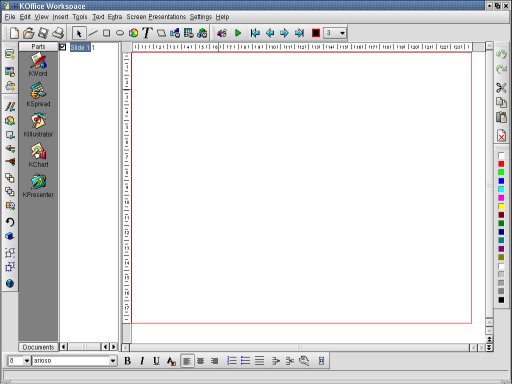Select the Text tool in toolbar

147,33
